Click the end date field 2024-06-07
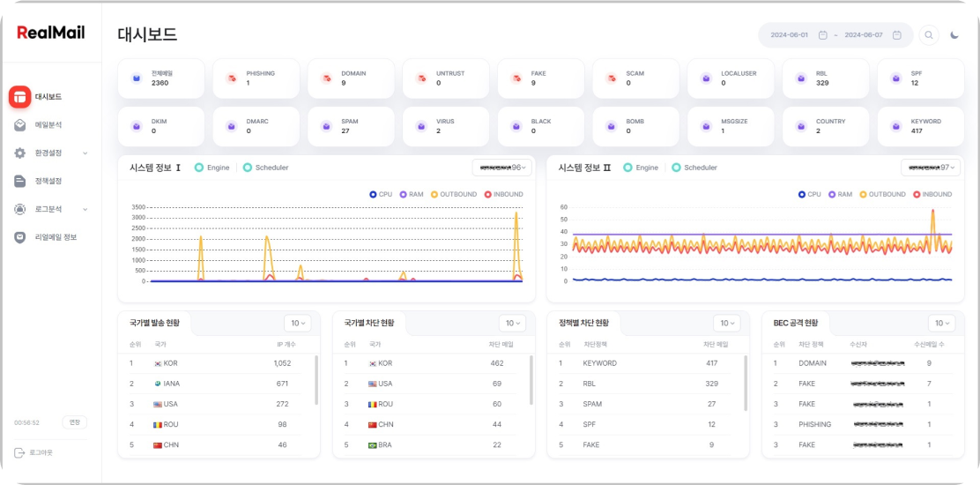 click(x=864, y=35)
